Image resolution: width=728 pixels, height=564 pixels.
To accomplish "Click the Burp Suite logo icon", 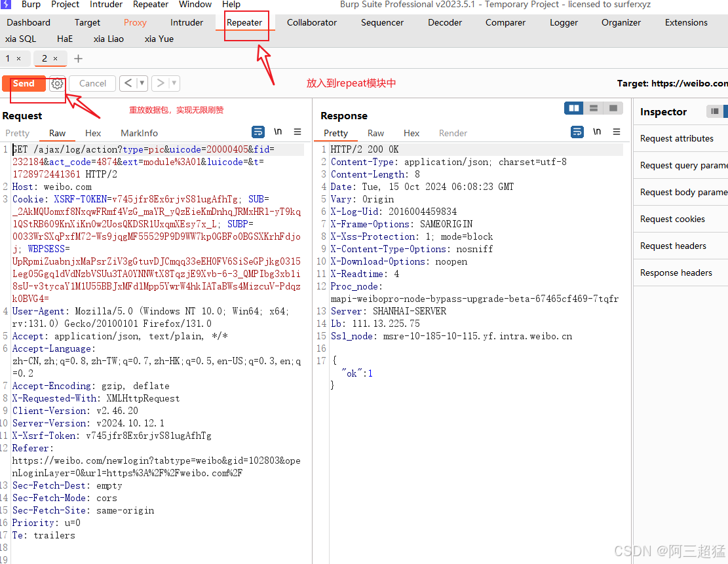I will click(5, 4).
